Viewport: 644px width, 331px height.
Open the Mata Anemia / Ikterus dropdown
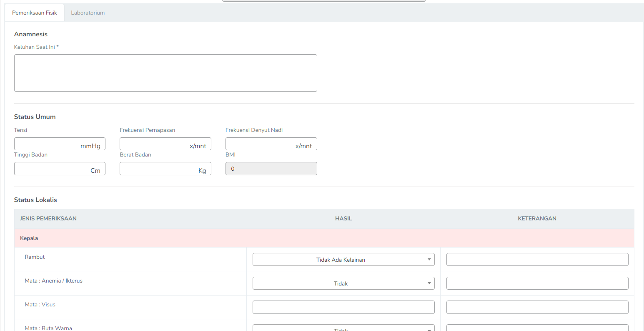(x=343, y=283)
